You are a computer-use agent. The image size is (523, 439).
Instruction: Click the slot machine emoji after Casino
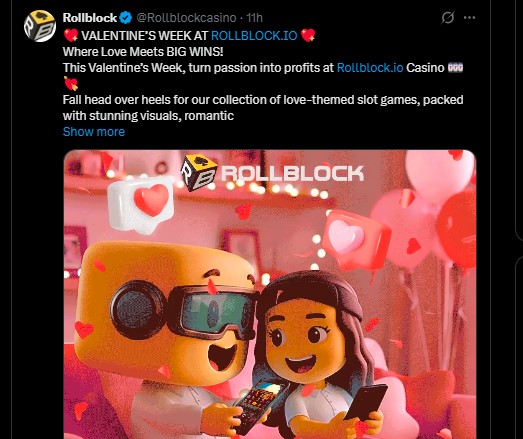(x=455, y=68)
